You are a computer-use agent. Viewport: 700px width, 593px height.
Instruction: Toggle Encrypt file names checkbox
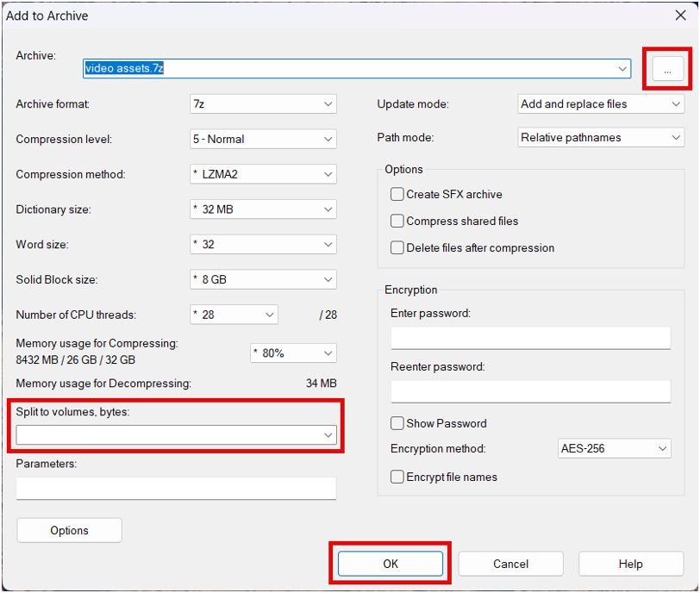click(x=397, y=477)
